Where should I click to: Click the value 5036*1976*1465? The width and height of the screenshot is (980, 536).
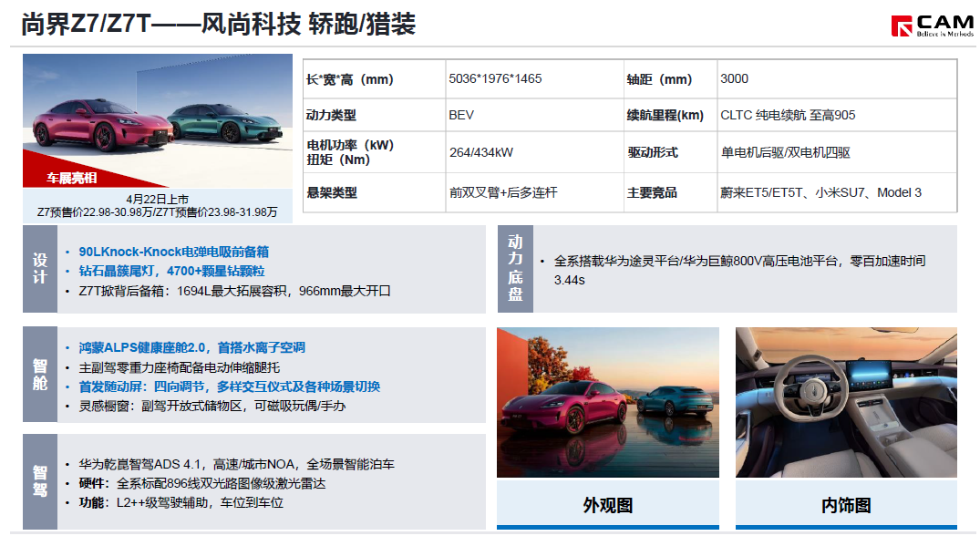coord(495,78)
